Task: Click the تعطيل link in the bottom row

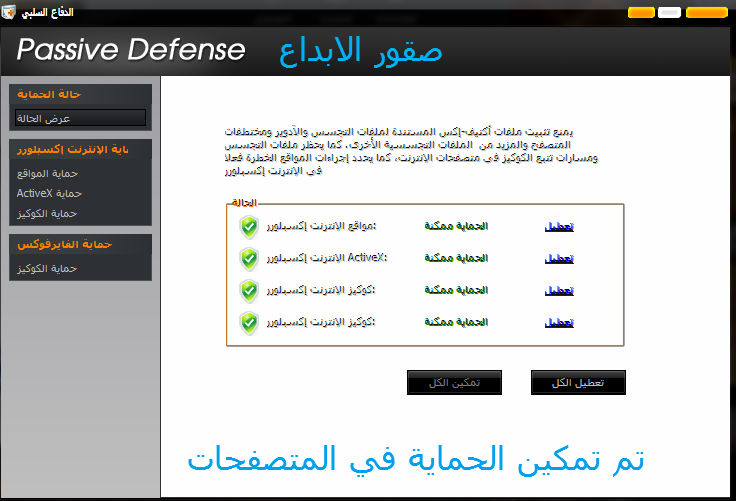Action: [559, 323]
